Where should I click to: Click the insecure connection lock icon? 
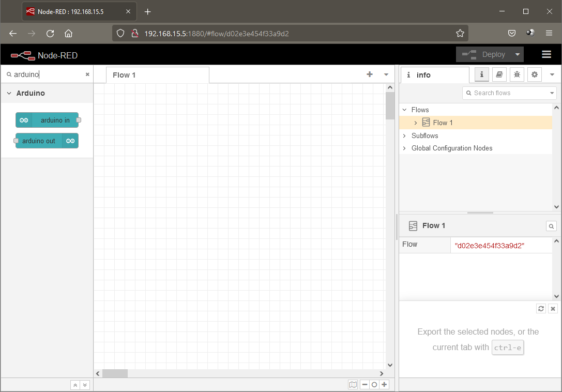pyautogui.click(x=135, y=33)
